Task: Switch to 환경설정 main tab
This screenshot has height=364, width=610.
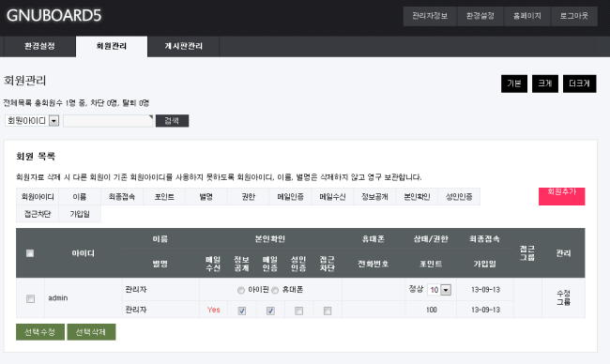Action: coord(39,46)
